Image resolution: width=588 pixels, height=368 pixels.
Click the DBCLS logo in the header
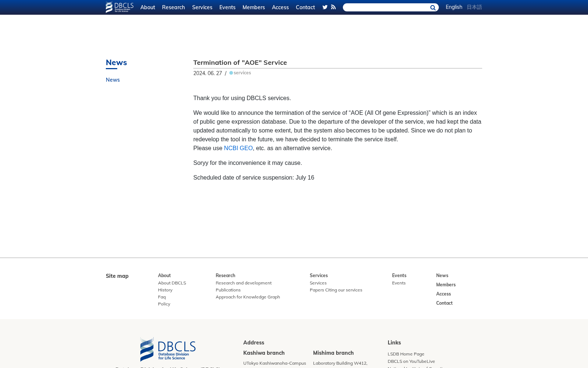pos(119,7)
